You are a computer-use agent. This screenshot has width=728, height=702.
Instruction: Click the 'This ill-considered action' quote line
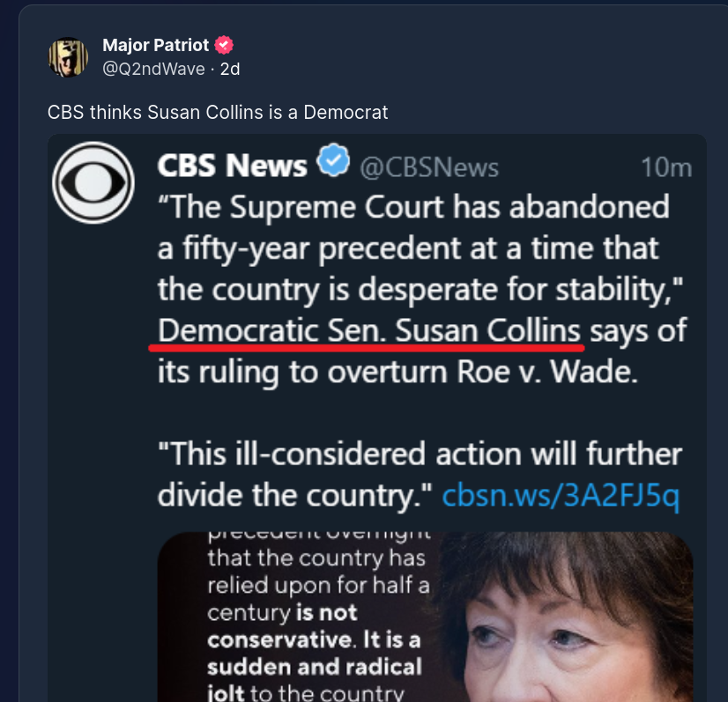click(x=419, y=454)
